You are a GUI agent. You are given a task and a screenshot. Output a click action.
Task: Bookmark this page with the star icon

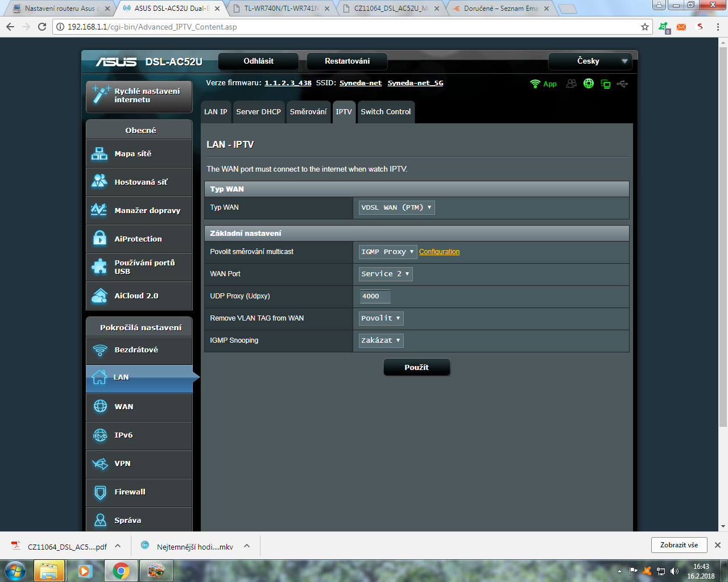645,27
